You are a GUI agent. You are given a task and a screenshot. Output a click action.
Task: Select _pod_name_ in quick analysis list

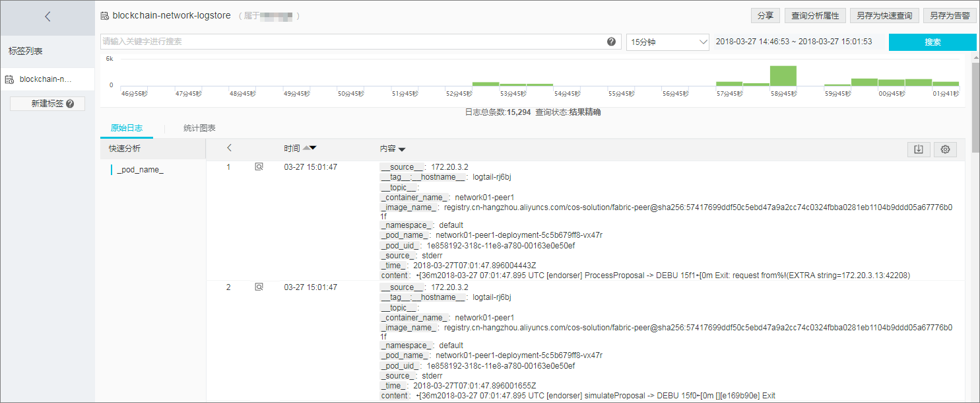pos(140,170)
